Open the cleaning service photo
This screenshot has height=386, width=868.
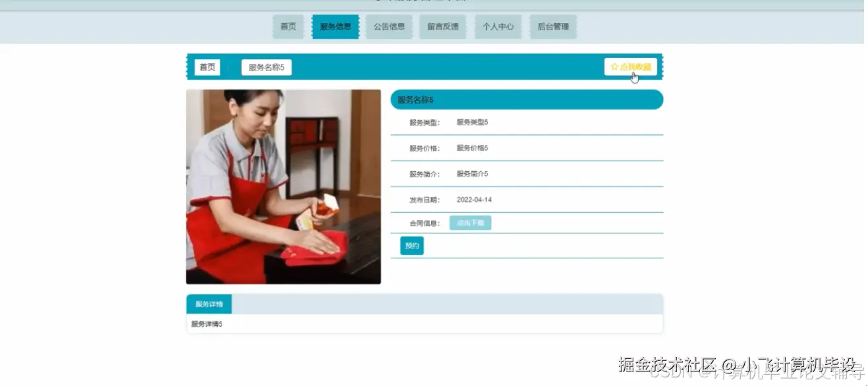point(283,187)
